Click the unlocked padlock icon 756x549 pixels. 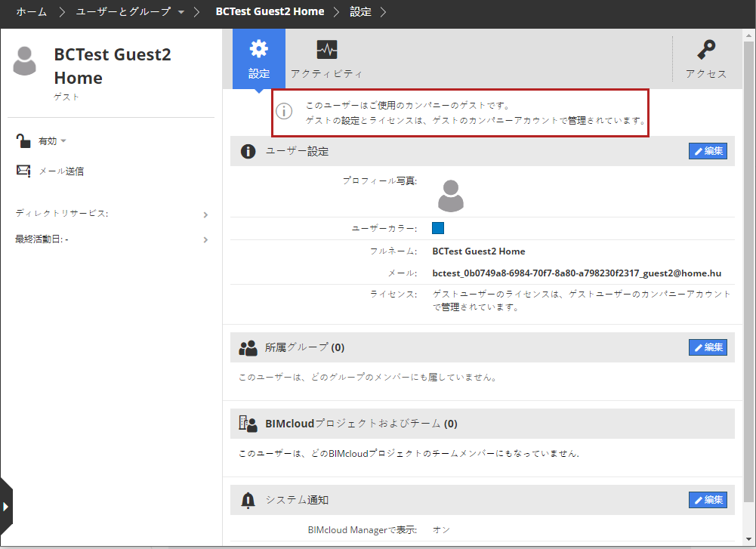click(23, 140)
